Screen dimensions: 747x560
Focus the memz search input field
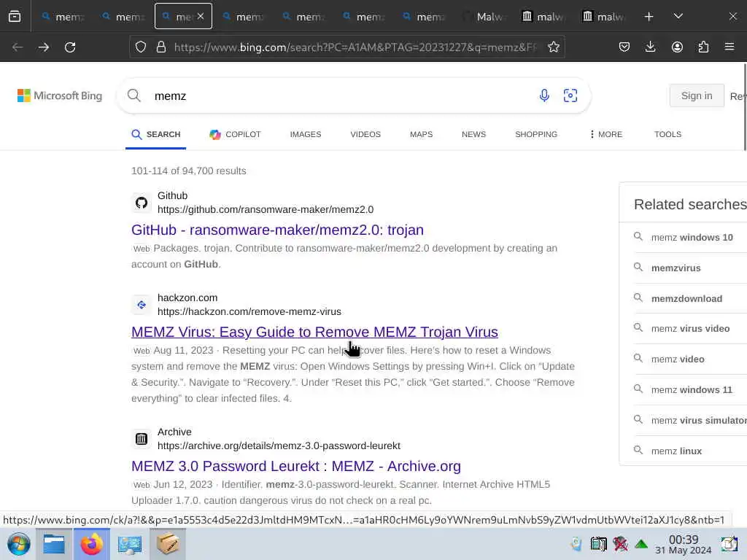341,96
